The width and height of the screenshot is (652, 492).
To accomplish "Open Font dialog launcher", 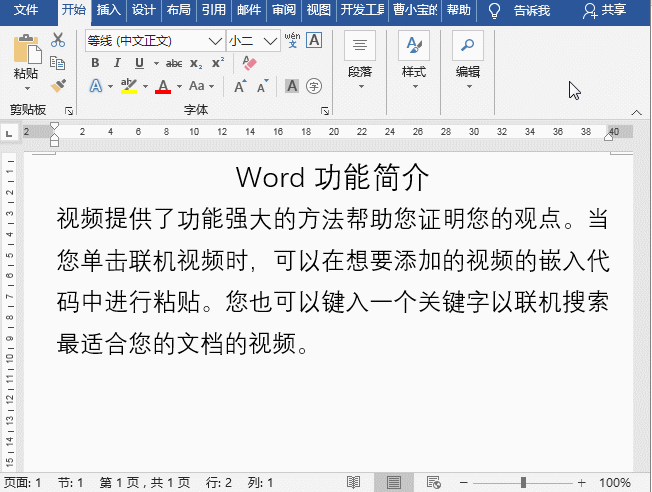I will (x=325, y=111).
